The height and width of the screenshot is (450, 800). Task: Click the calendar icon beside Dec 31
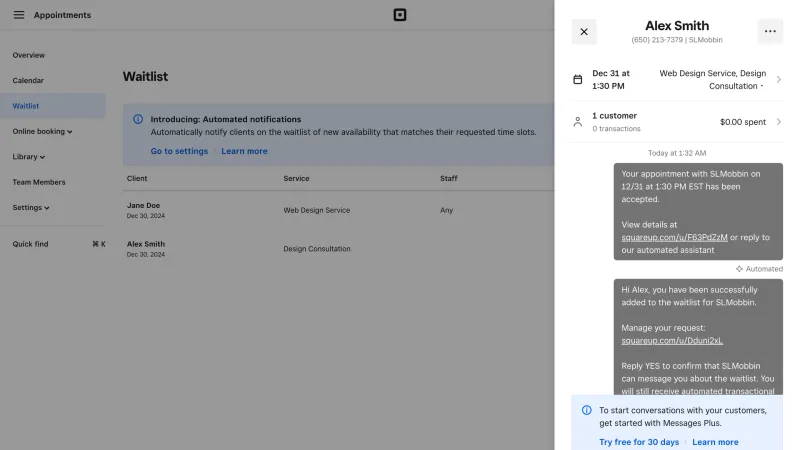[x=578, y=80]
